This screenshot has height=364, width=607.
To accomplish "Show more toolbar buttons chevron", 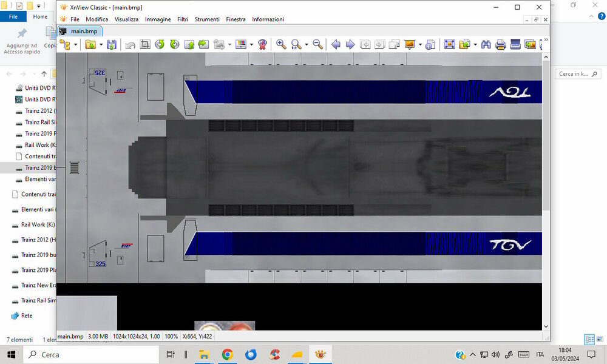I will pos(546,40).
